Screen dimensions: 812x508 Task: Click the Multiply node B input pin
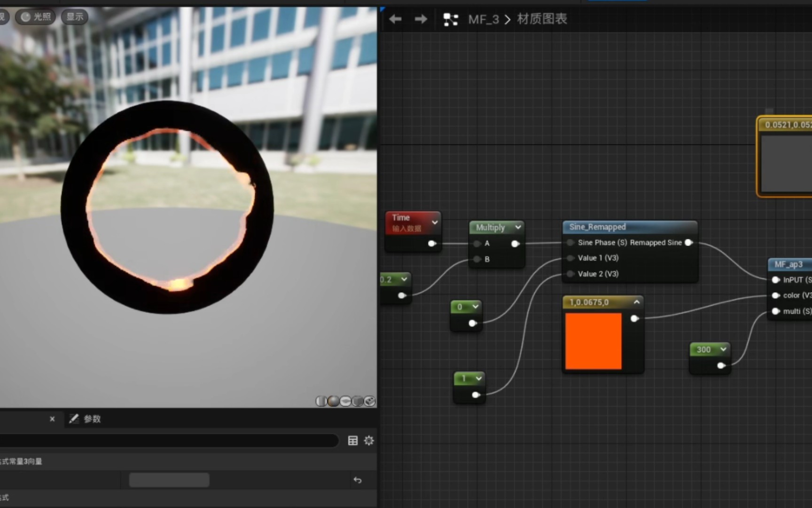click(x=477, y=259)
